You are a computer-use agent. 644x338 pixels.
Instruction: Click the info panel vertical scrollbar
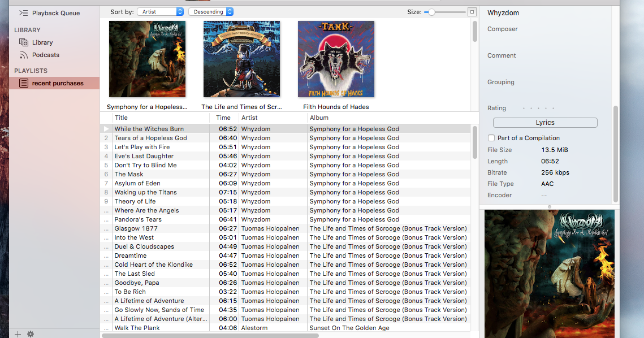pos(615,154)
